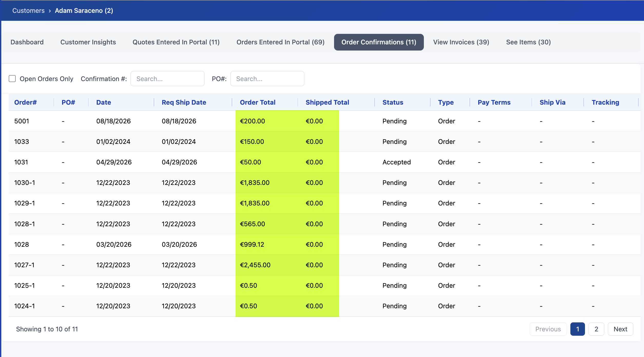Select order 1030-1 row
644x357 pixels.
(325, 183)
